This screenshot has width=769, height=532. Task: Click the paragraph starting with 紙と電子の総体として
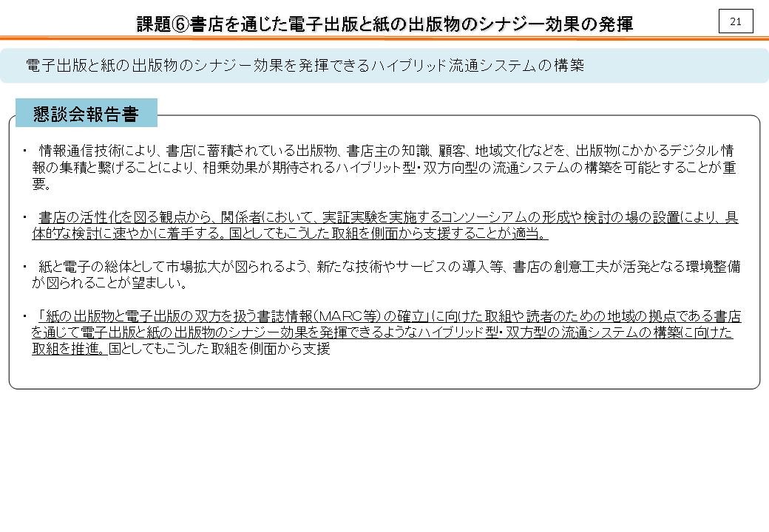point(386,274)
